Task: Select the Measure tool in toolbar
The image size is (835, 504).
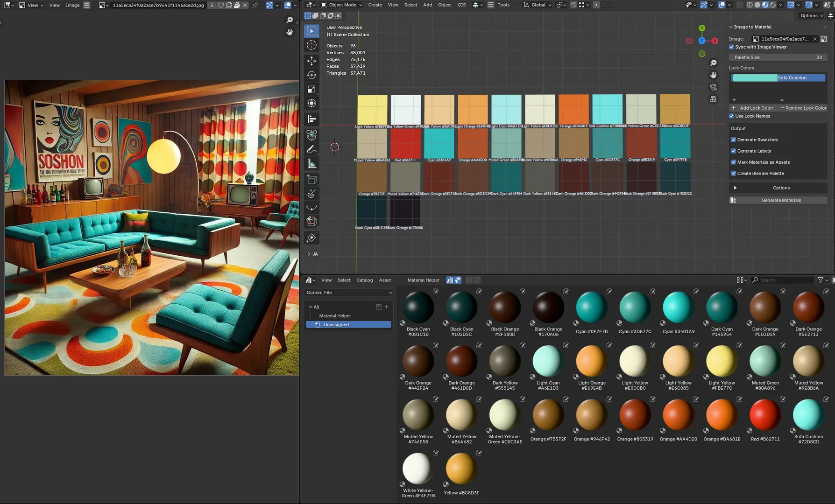Action: click(311, 164)
